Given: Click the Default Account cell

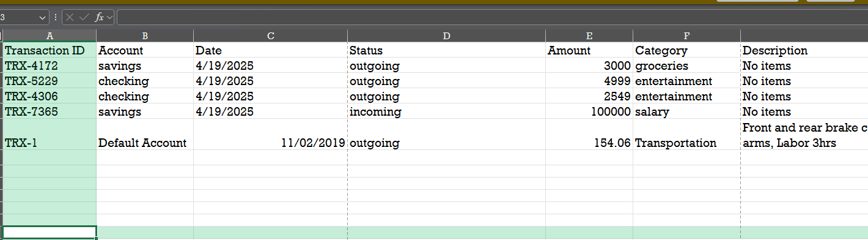Looking at the screenshot, I should pyautogui.click(x=145, y=135).
